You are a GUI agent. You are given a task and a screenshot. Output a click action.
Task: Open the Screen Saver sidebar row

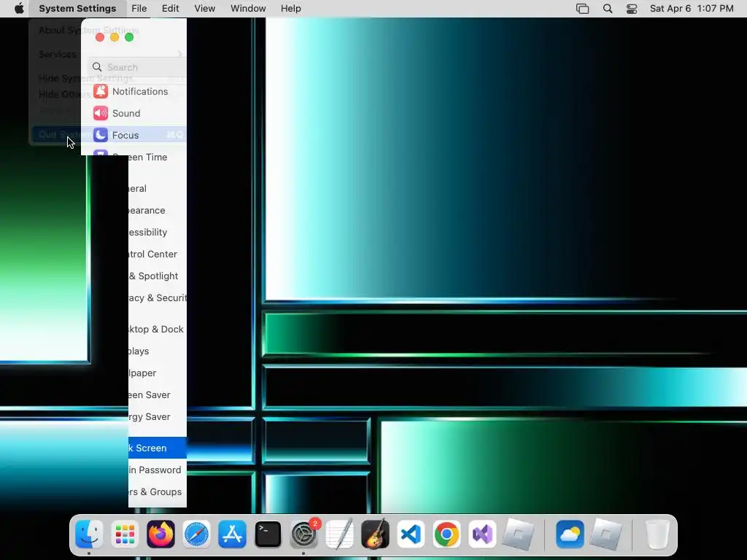coord(158,394)
